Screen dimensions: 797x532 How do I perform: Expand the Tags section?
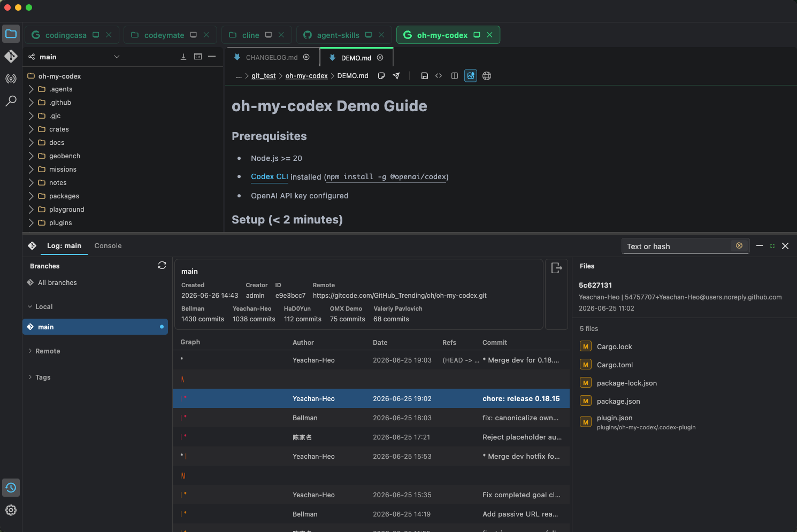(30, 377)
